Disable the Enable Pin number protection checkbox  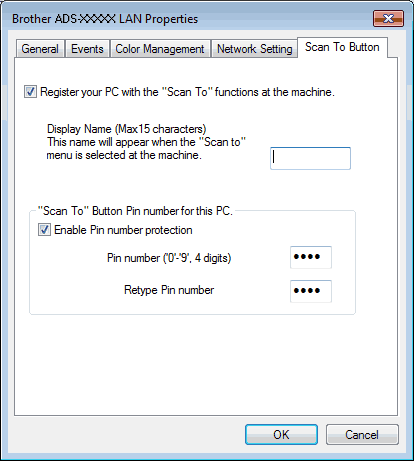[x=44, y=230]
